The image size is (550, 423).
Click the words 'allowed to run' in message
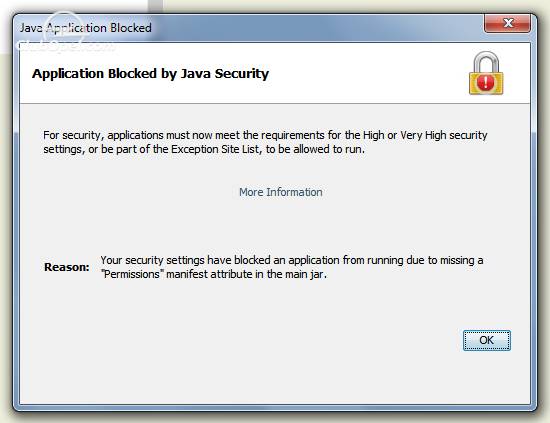click(x=328, y=149)
